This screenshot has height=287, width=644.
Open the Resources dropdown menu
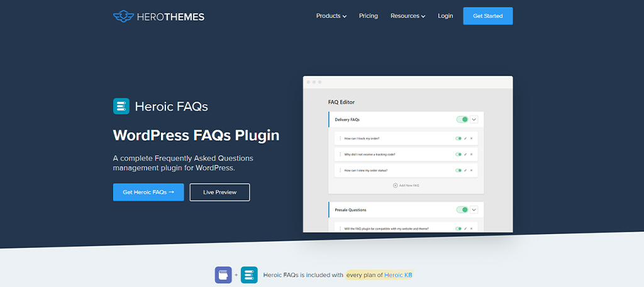click(x=408, y=16)
